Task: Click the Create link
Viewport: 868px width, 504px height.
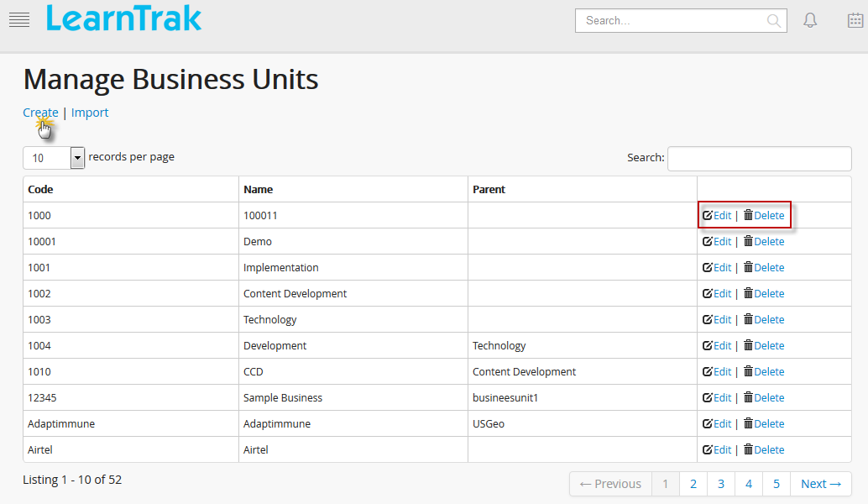Action: pyautogui.click(x=40, y=113)
